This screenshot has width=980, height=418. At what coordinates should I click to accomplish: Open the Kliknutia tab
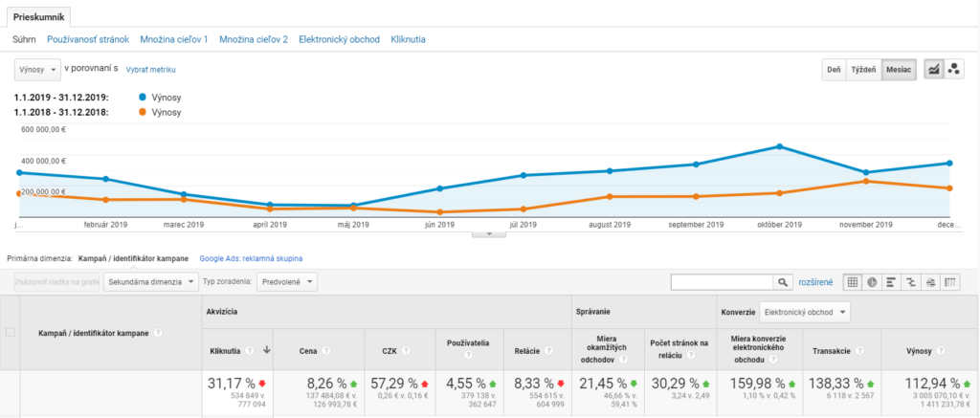point(409,39)
